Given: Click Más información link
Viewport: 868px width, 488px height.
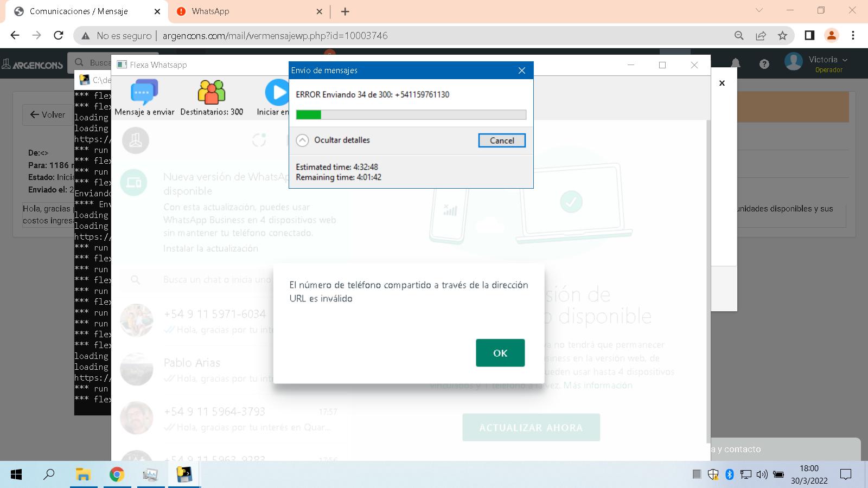Looking at the screenshot, I should [x=598, y=385].
